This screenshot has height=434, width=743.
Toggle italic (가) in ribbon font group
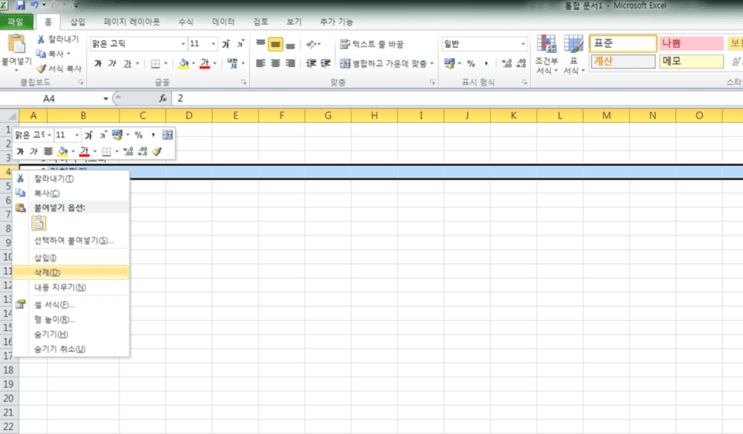pyautogui.click(x=112, y=63)
